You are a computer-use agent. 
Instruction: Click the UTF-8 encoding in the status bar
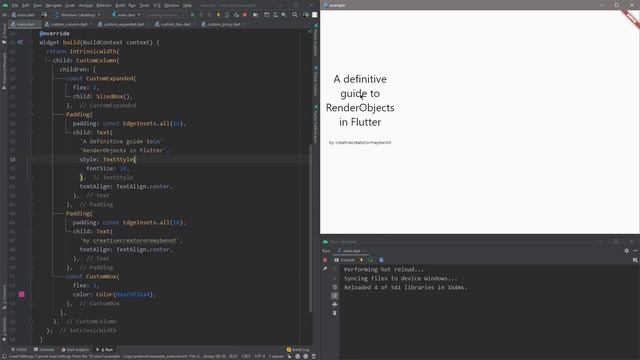260,356
